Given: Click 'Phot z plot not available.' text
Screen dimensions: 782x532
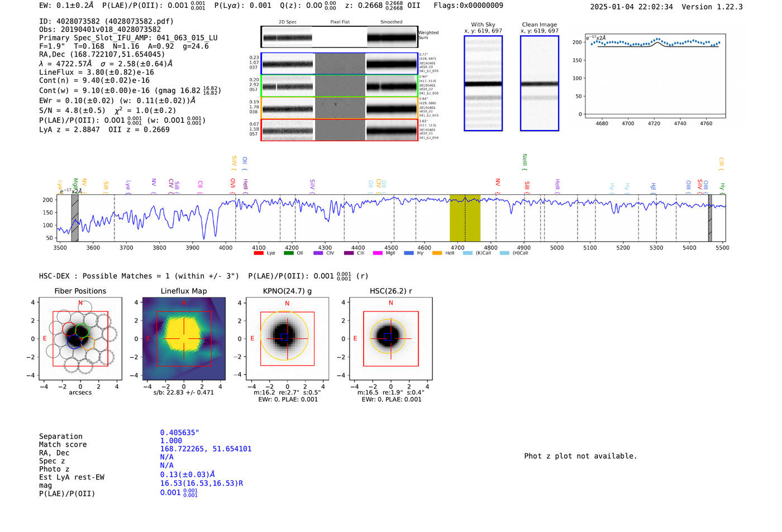Looking at the screenshot, I should coord(580,456).
